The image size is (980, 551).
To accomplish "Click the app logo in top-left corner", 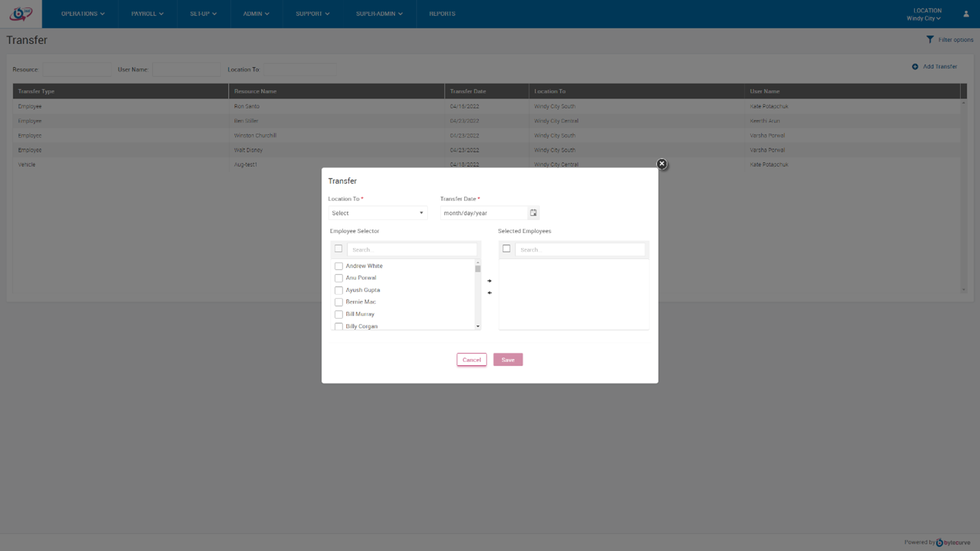I will pyautogui.click(x=21, y=14).
